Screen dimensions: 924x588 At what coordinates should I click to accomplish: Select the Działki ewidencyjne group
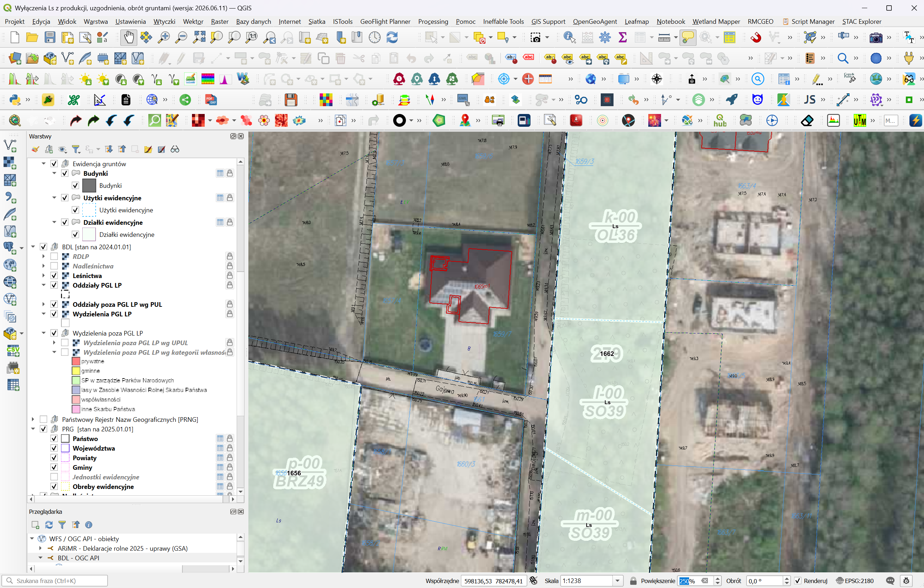pos(113,222)
